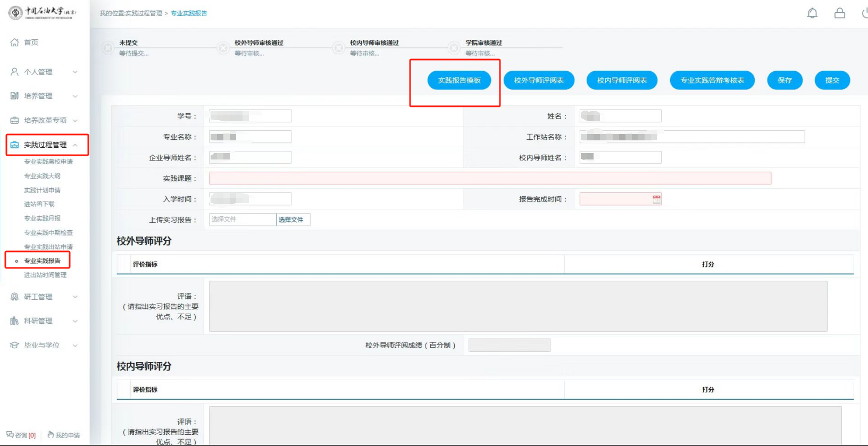Image resolution: width=868 pixels, height=446 pixels.
Task: Click the 选择文件 upload button
Action: click(293, 220)
